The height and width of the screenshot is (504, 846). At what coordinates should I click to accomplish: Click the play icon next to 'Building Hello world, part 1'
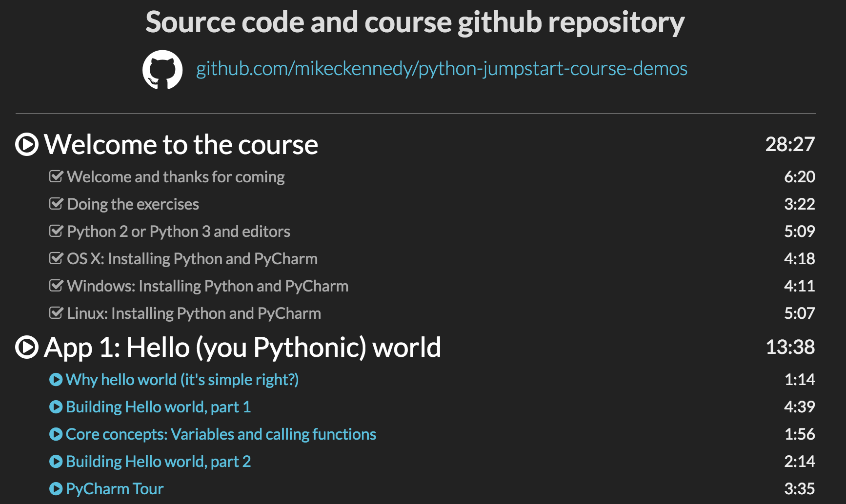[57, 407]
